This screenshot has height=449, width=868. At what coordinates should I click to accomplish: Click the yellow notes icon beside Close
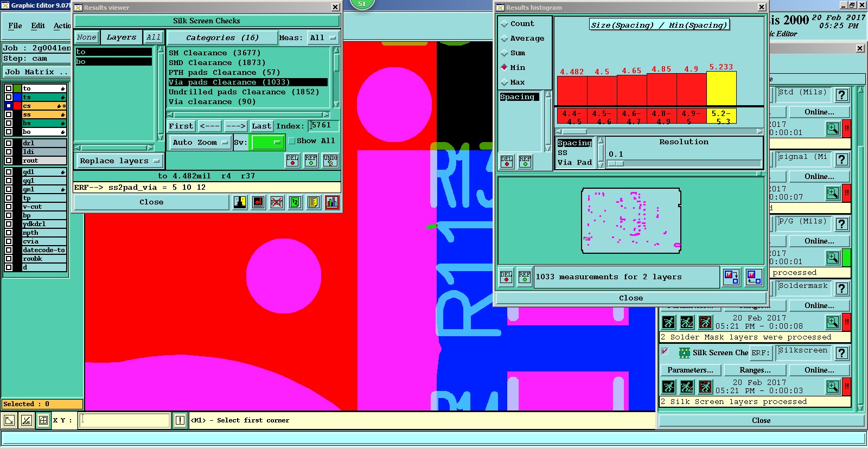[313, 202]
